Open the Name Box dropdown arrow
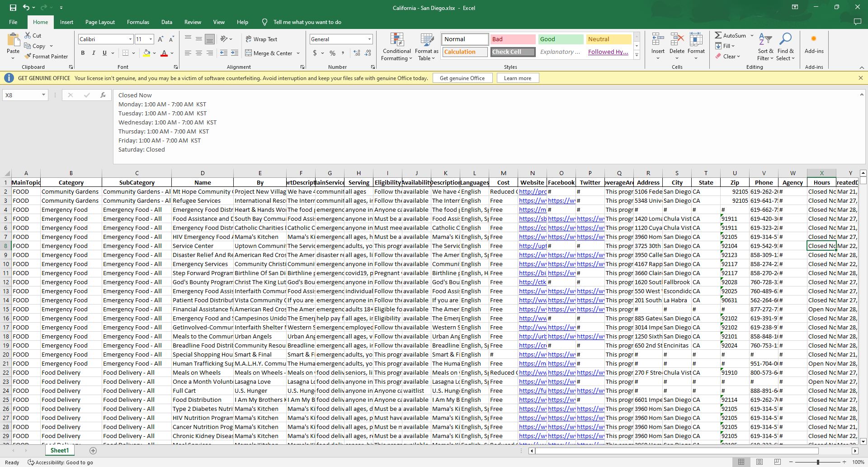This screenshot has width=868, height=467. 43,95
